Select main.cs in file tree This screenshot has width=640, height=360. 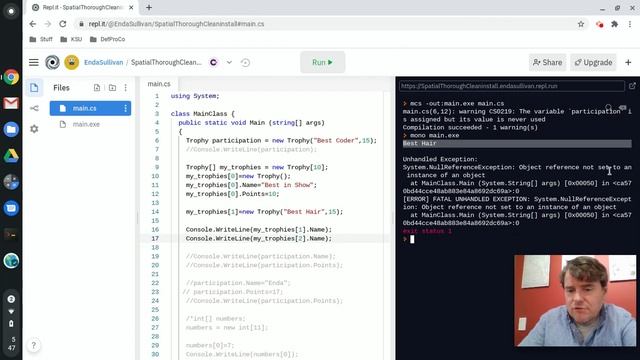[90, 108]
